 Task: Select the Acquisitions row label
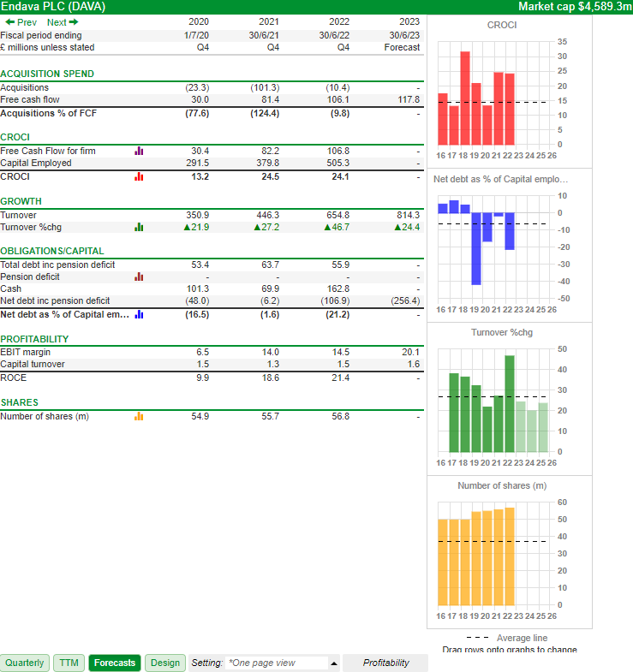[25, 87]
